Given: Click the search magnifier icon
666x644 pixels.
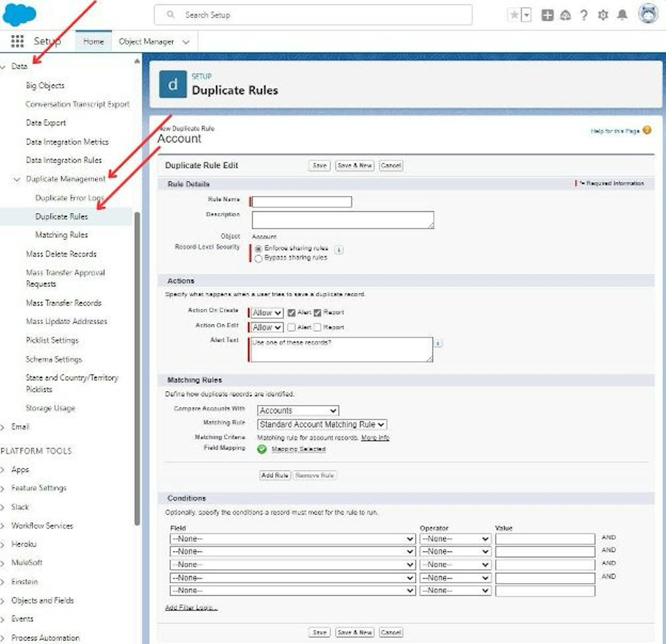Looking at the screenshot, I should click(171, 15).
